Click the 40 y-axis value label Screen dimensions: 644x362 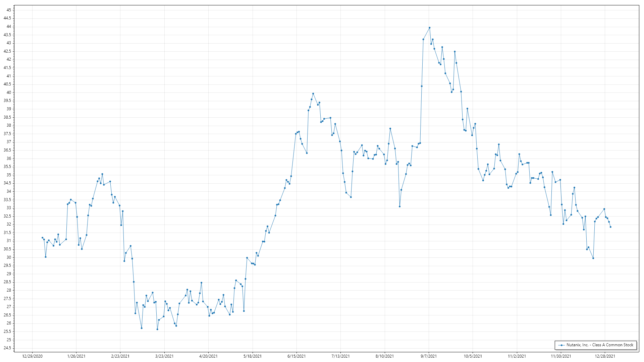(x=9, y=93)
